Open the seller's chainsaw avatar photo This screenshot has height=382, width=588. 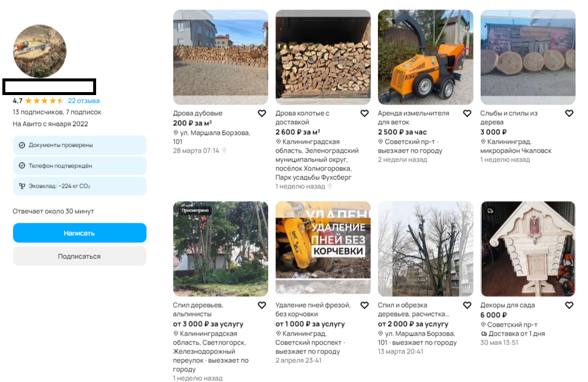click(x=40, y=51)
